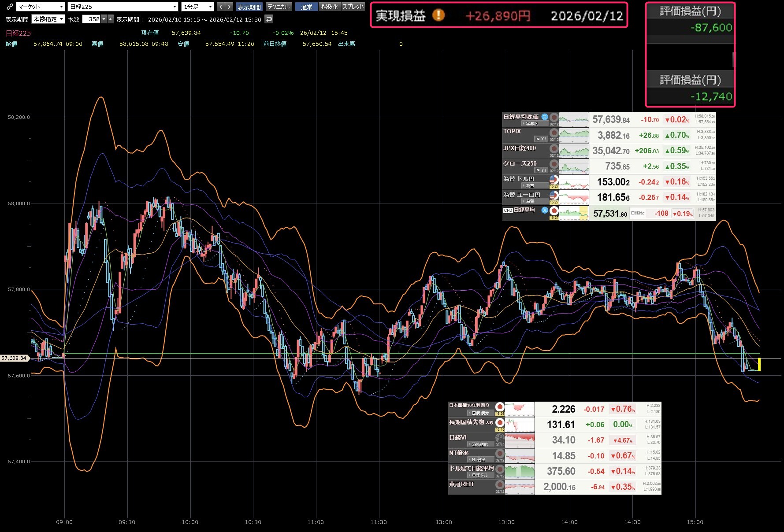Switch chart mode to スプレッド

353,7
